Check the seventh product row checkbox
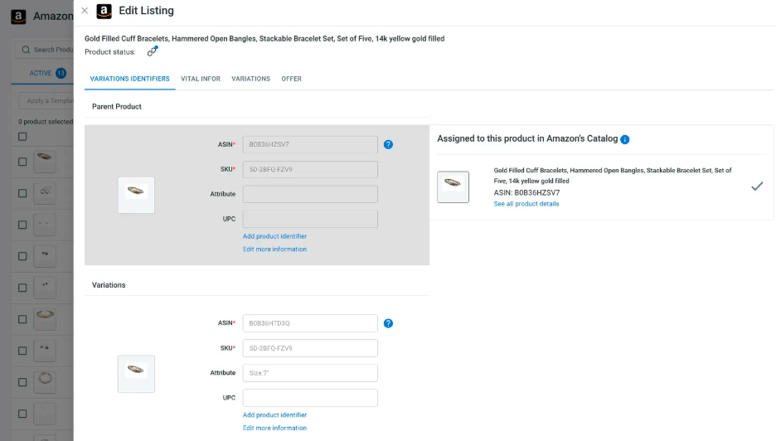The image size is (776, 441). [22, 351]
